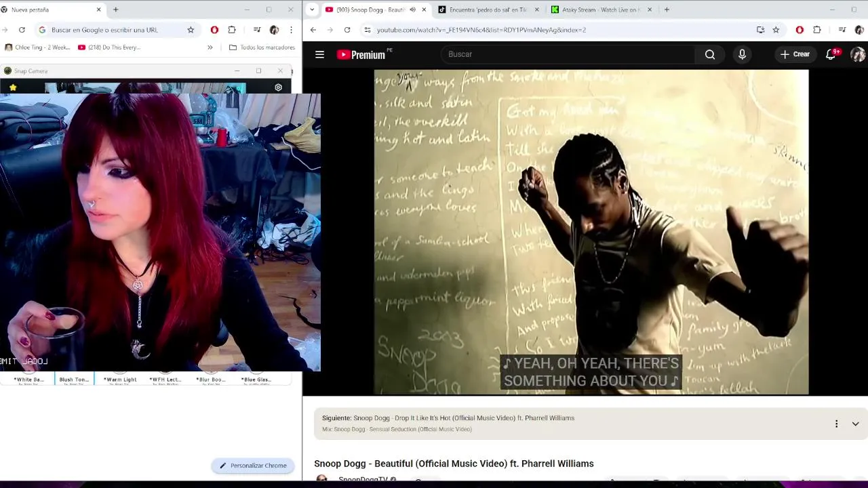Mute the Snoop Dogg tab audio
The image size is (868, 488).
[x=412, y=9]
